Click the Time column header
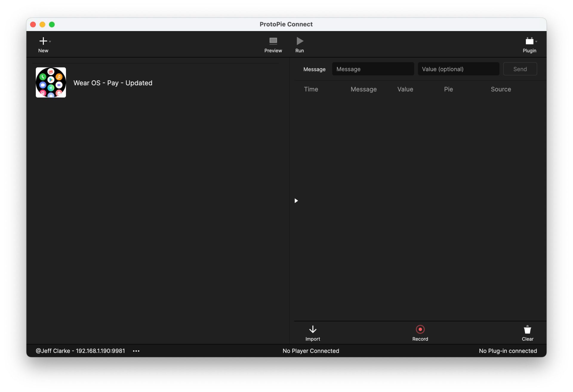This screenshot has height=392, width=573. pos(311,89)
